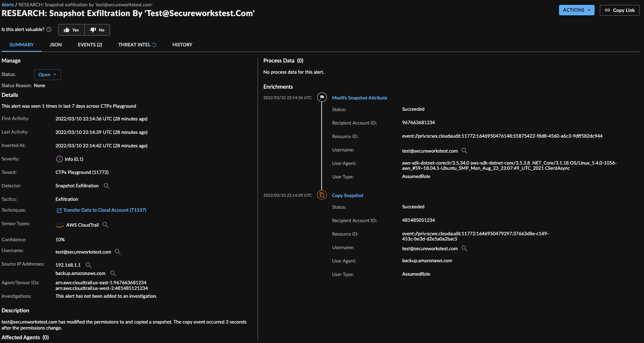Click the flag icon for Modify Snapshot Attribute event

322,97
